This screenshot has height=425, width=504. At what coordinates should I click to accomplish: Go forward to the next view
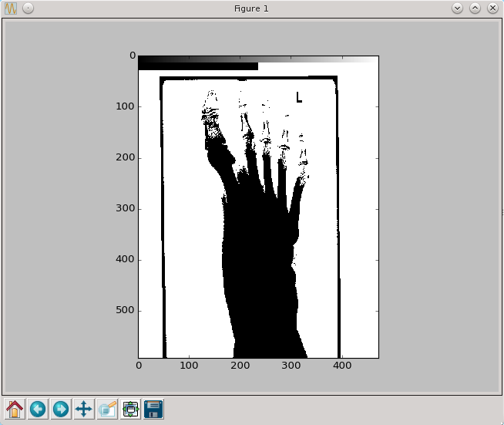click(x=61, y=409)
